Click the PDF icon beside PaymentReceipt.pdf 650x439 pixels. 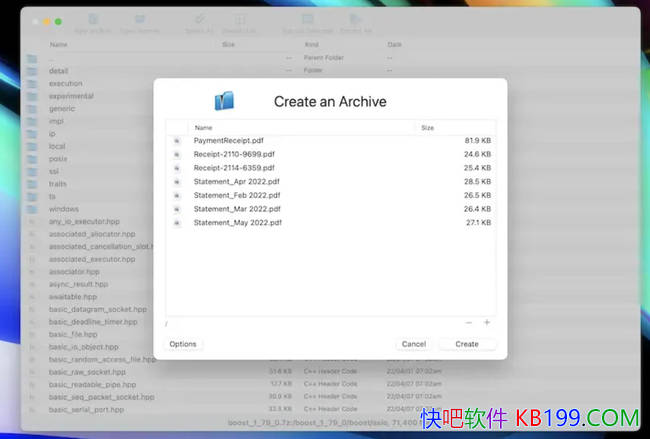pyautogui.click(x=177, y=141)
